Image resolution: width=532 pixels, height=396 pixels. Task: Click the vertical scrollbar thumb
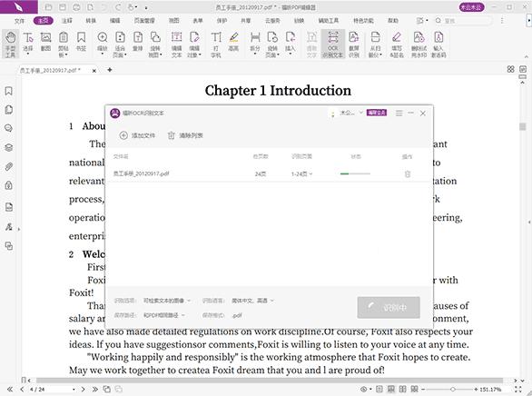[523, 126]
